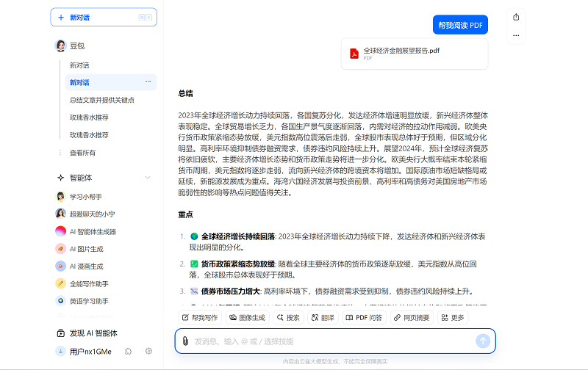Click the 豆包 label in sidebar
The width and height of the screenshot is (588, 370).
pos(77,46)
